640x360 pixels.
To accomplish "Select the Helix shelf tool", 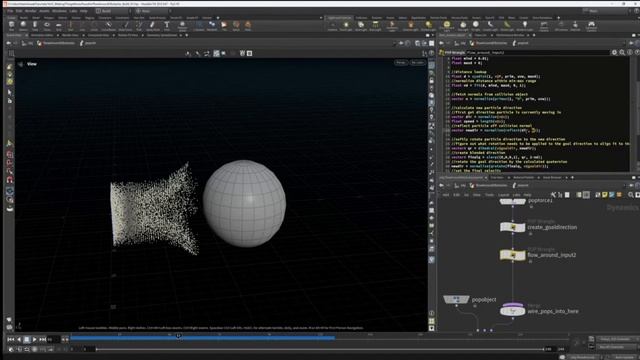I will 248,26.
